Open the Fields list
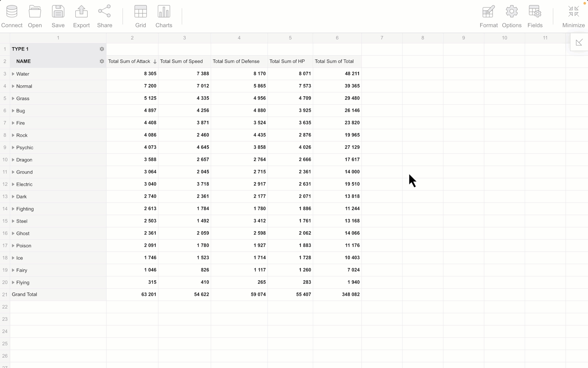Image resolution: width=588 pixels, height=368 pixels. pos(535,17)
